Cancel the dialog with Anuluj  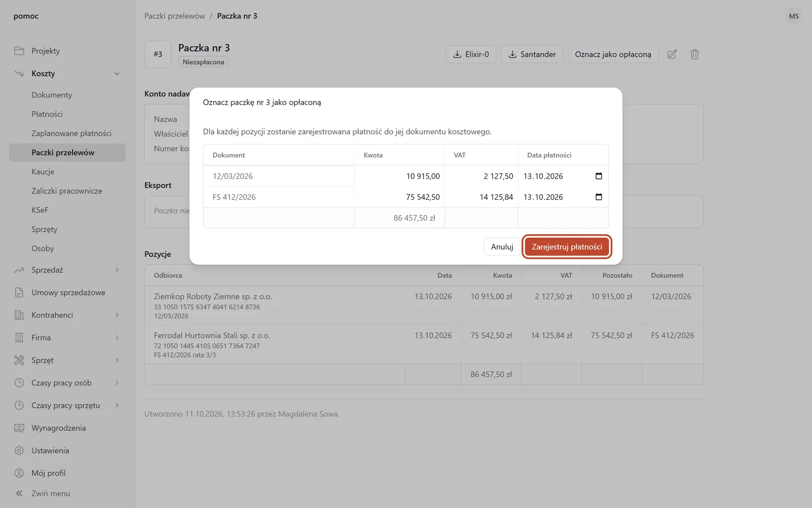pyautogui.click(x=502, y=247)
